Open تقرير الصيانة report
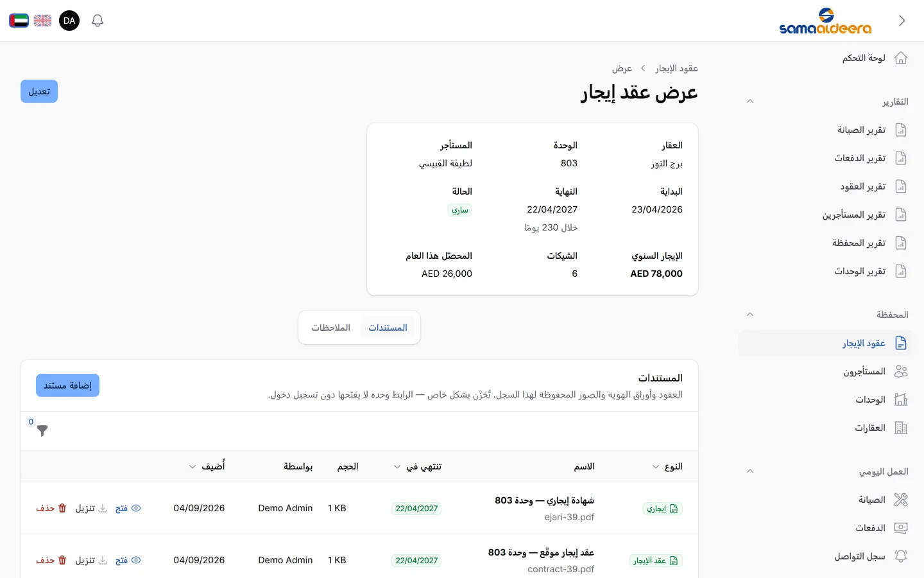The height and width of the screenshot is (578, 924). [x=871, y=130]
